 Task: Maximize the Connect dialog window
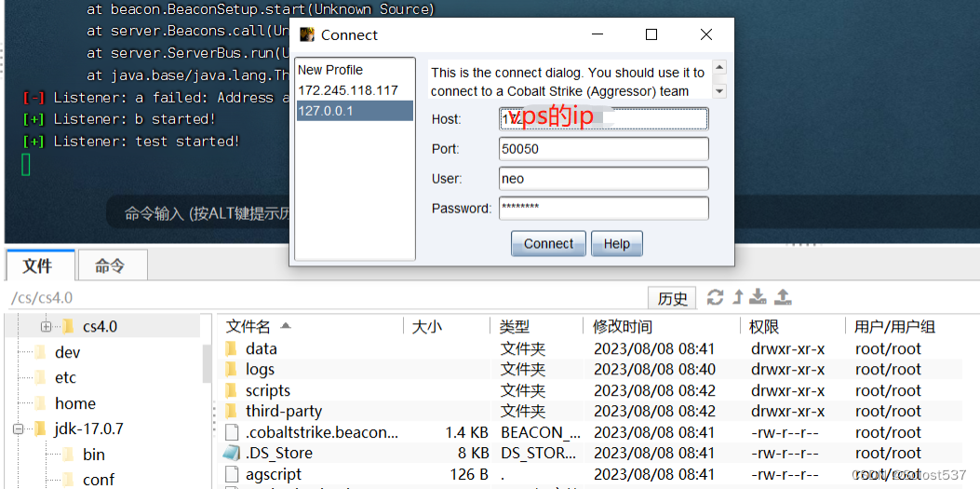coord(651,35)
